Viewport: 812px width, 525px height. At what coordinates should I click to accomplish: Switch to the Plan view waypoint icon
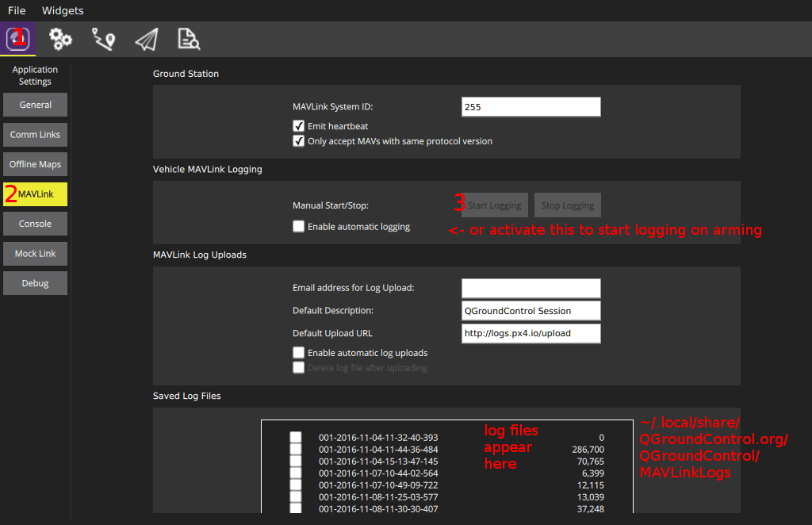tap(103, 38)
